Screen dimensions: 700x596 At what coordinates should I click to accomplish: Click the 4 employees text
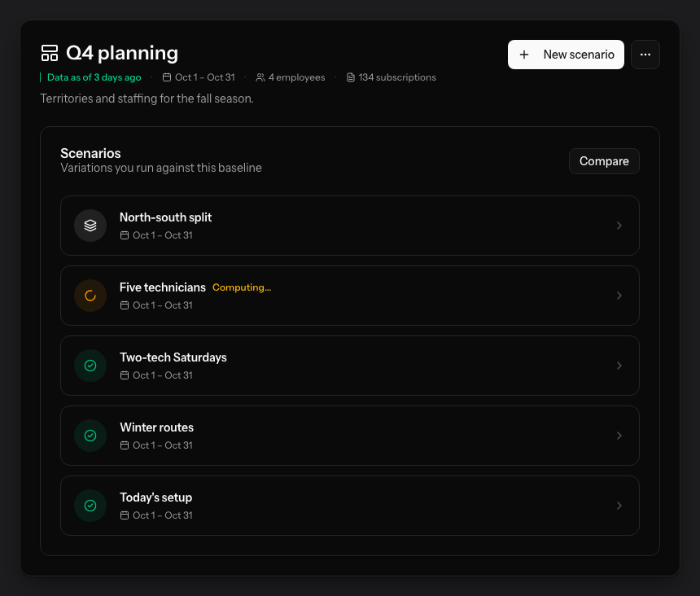coord(297,77)
